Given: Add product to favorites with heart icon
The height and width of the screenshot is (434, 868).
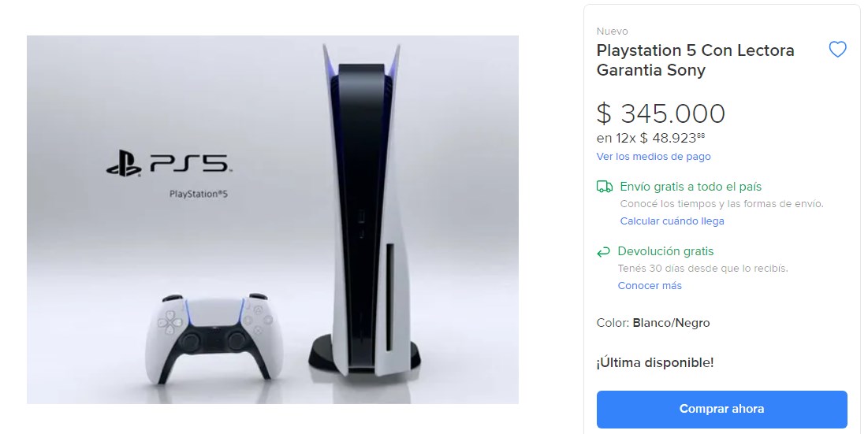Looking at the screenshot, I should click(x=837, y=50).
